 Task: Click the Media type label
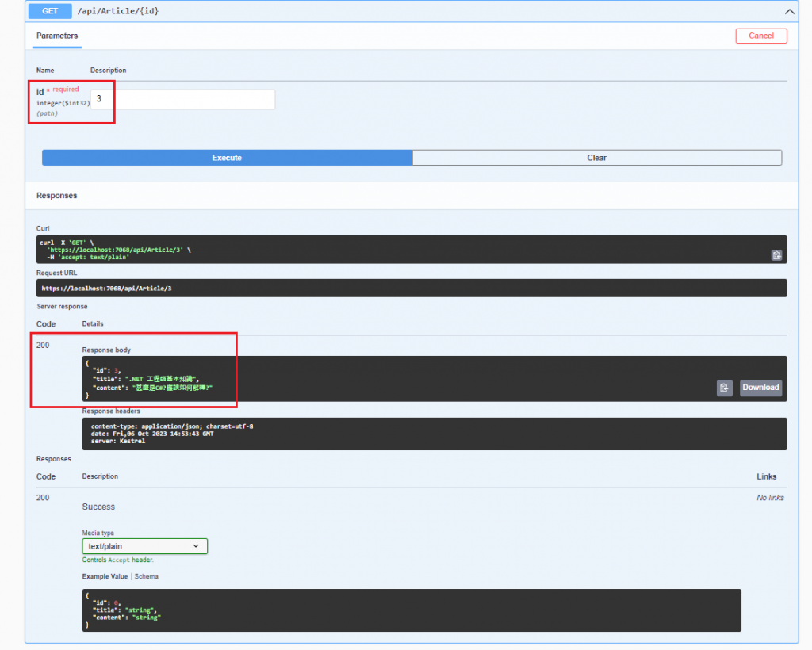click(98, 533)
